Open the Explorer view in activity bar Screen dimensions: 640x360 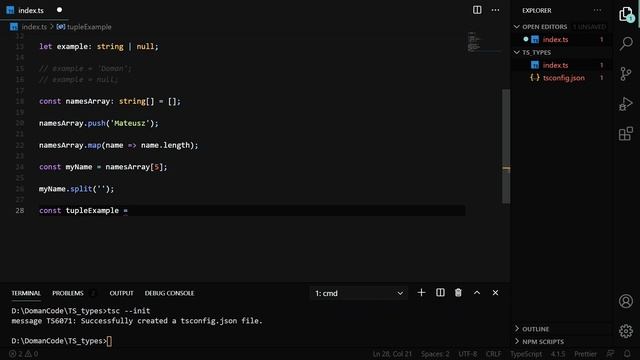(626, 14)
